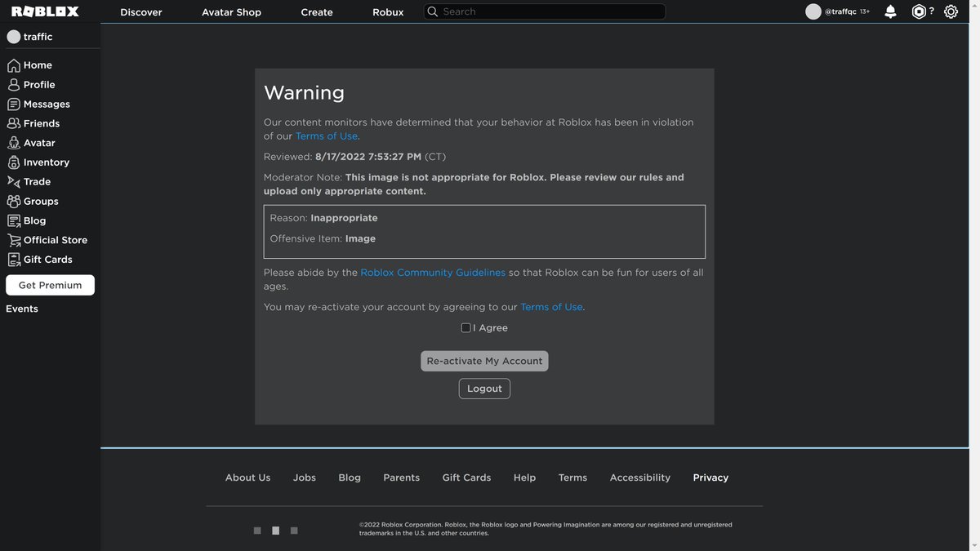Screen dimensions: 980x551
Task: Focus the Search input field
Action: (x=544, y=11)
